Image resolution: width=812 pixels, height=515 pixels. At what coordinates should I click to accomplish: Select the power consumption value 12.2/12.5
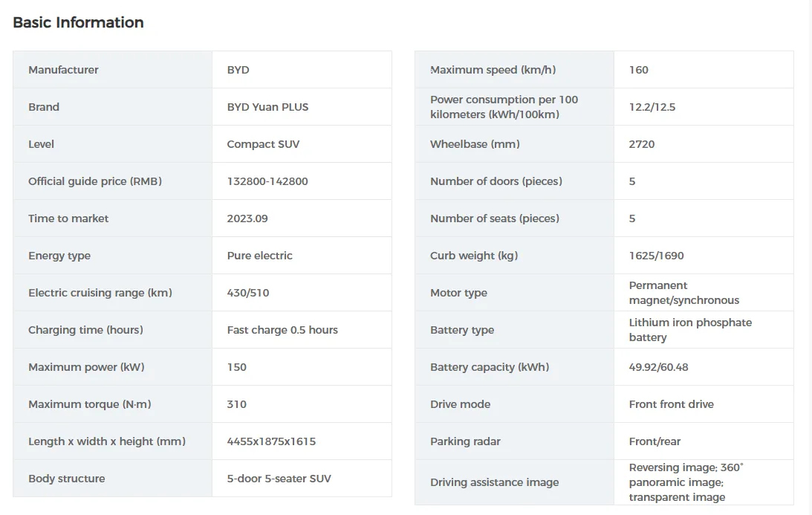click(x=652, y=107)
